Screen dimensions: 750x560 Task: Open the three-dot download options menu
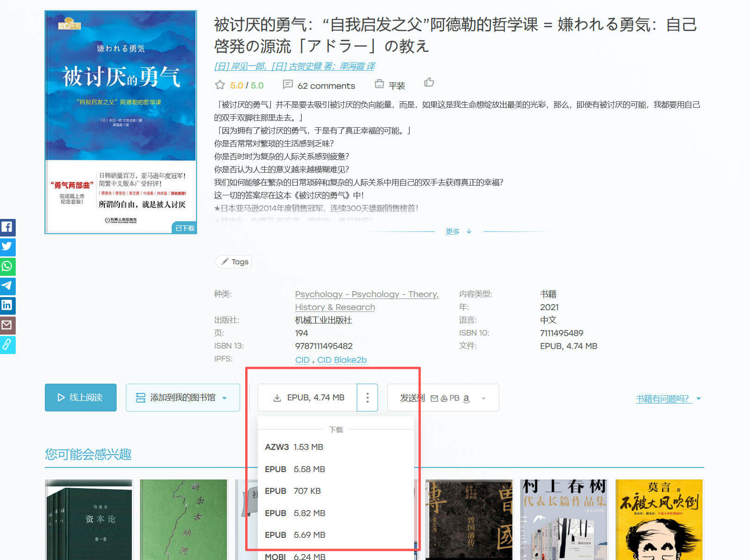tap(367, 397)
